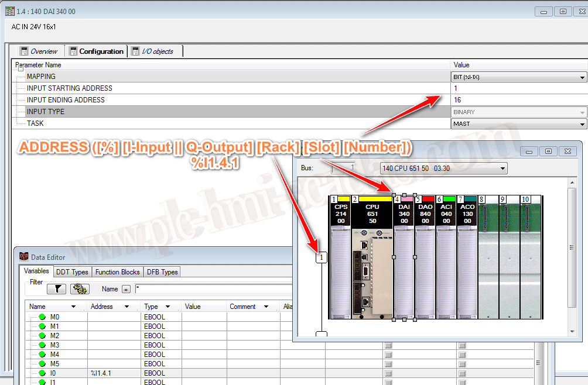Click the rack view vertical scrollbar

[x=572, y=246]
